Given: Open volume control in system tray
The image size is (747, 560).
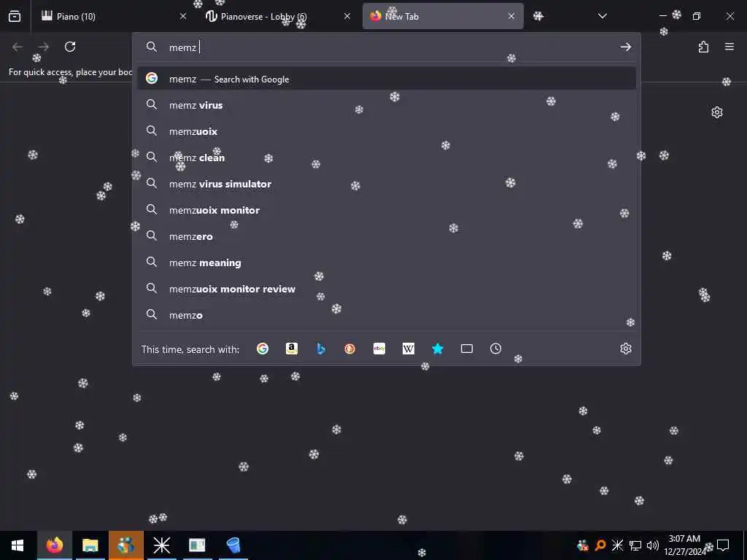Looking at the screenshot, I should point(653,545).
